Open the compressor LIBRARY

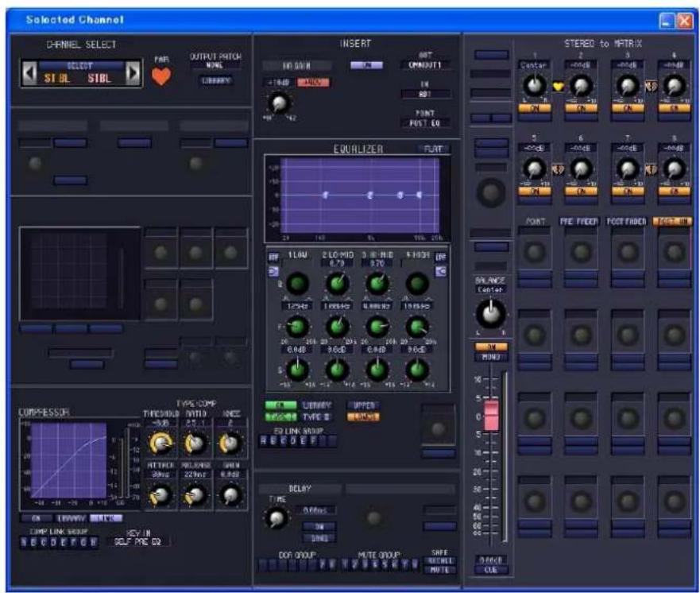71,518
